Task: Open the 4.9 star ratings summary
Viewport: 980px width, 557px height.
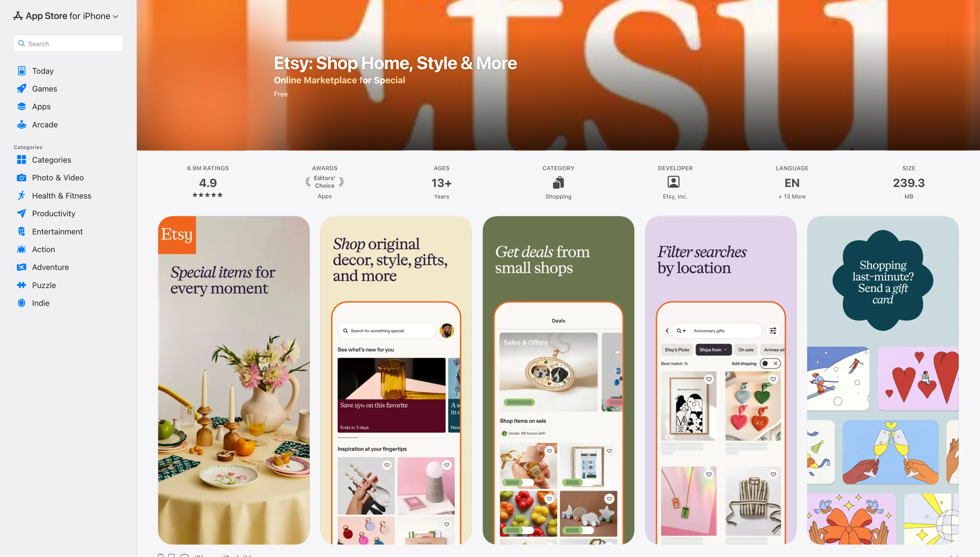Action: [208, 183]
